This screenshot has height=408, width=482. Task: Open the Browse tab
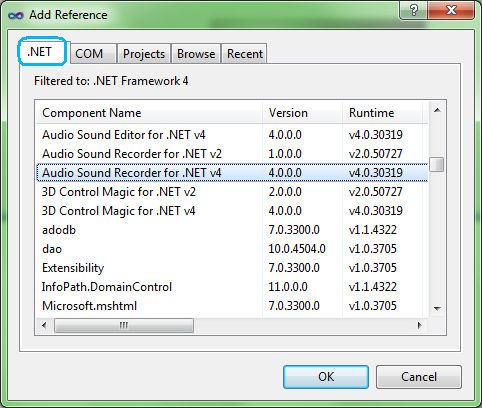(x=196, y=54)
